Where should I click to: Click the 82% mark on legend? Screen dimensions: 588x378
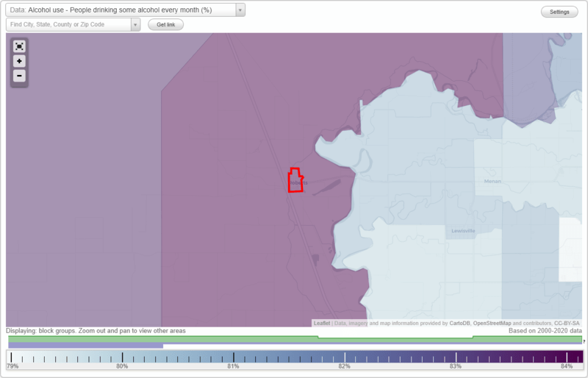344,366
